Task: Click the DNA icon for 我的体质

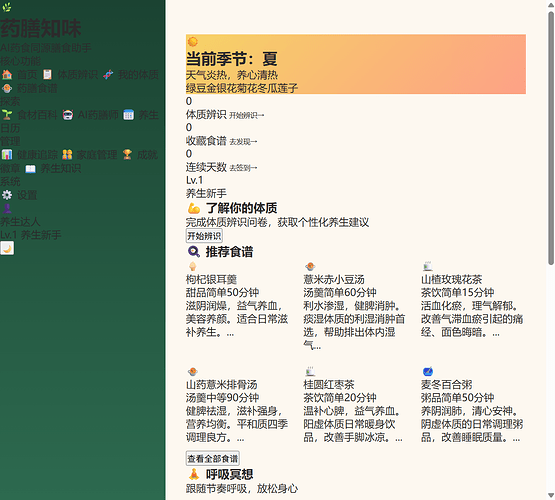Action: (x=108, y=75)
